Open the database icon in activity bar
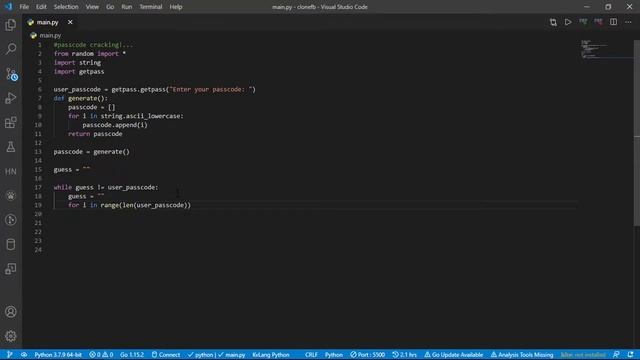The height and width of the screenshot is (360, 640). (11, 244)
